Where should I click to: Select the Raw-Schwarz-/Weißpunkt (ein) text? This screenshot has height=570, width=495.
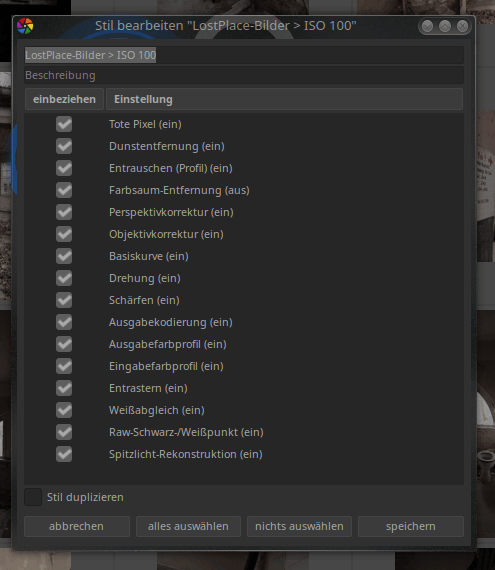[x=186, y=432]
